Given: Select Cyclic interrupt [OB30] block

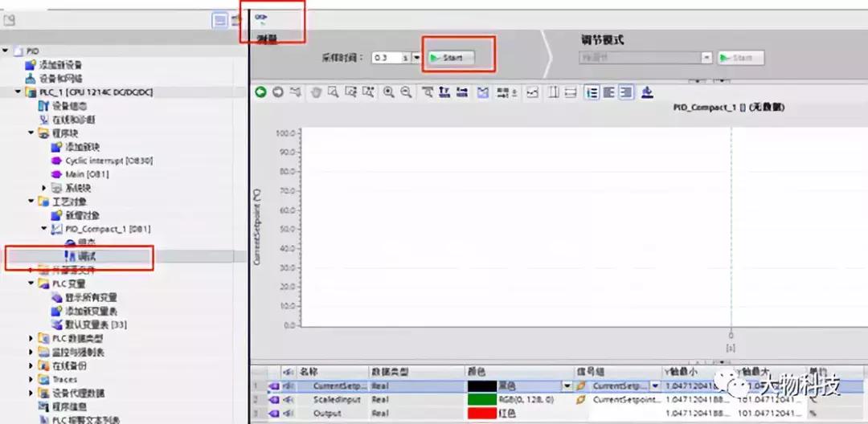Looking at the screenshot, I should (x=102, y=161).
